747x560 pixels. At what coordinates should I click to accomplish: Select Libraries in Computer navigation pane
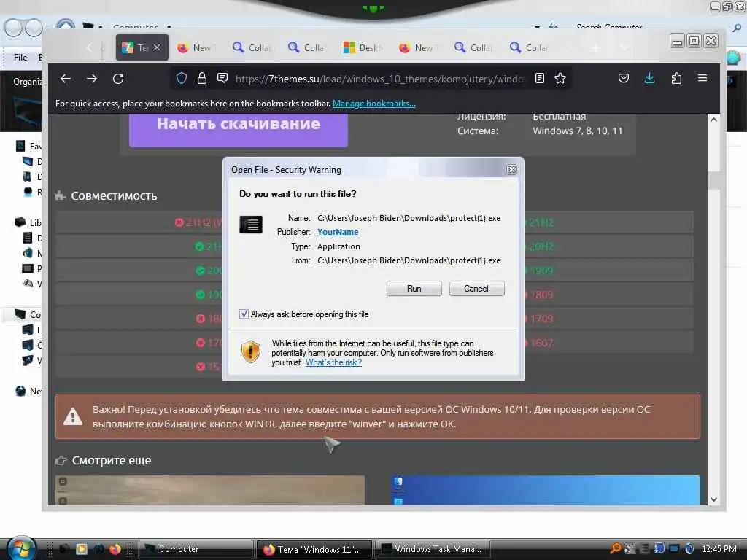point(28,222)
